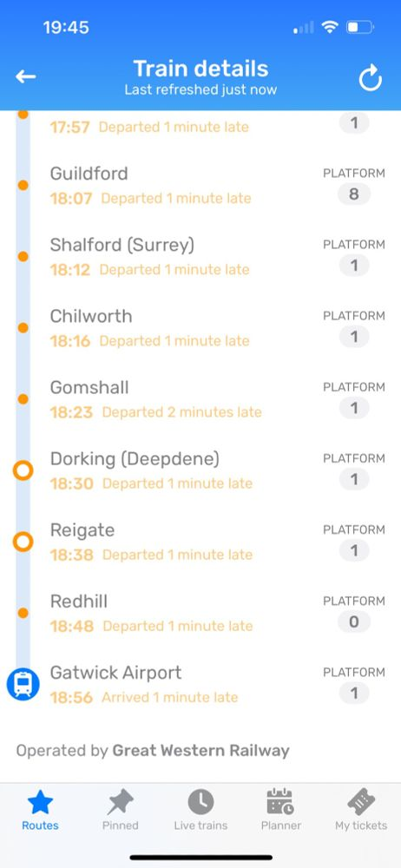Tap the hollow orange marker beside Dorking (Deepdene)
This screenshot has width=401, height=868.
[23, 470]
